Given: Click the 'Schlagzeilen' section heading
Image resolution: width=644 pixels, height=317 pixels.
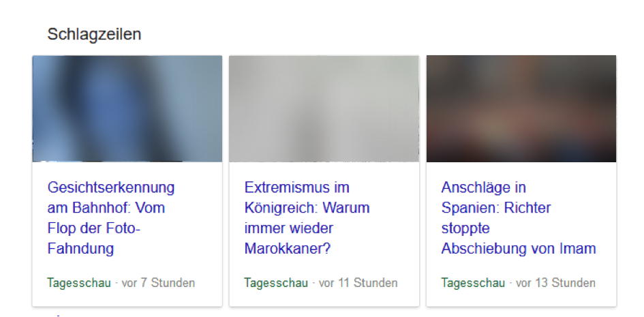Looking at the screenshot, I should (94, 34).
